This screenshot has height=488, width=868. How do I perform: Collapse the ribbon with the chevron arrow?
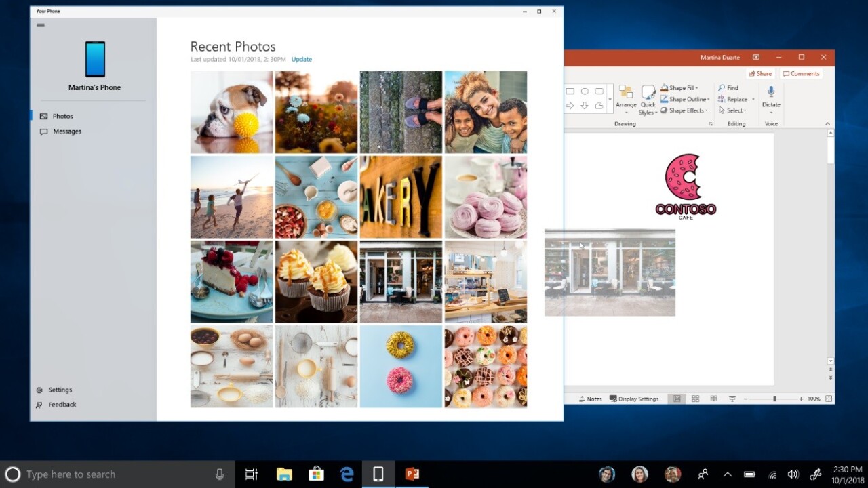click(827, 124)
